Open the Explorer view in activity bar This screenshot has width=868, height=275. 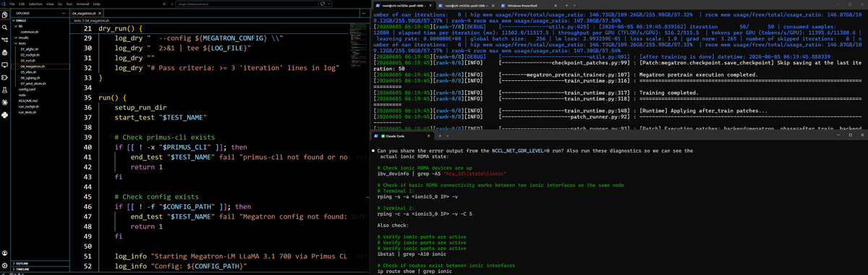4,14
